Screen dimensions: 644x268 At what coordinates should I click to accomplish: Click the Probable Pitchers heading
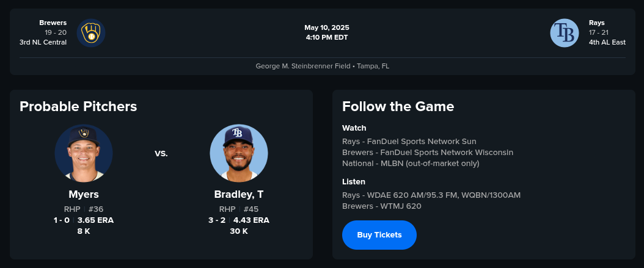pyautogui.click(x=78, y=106)
